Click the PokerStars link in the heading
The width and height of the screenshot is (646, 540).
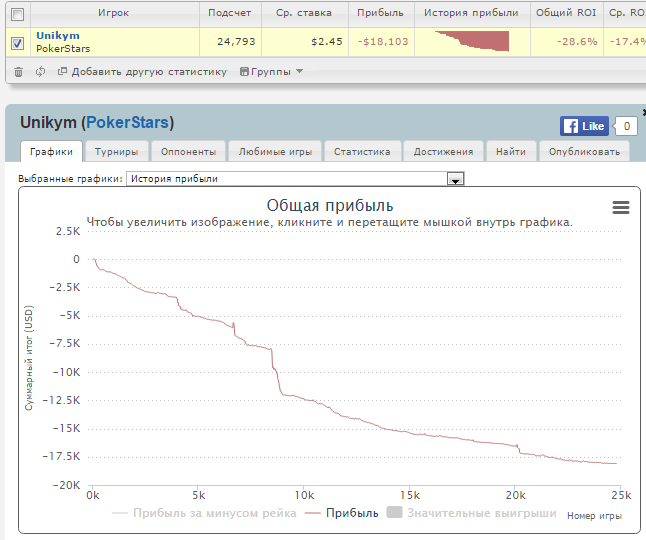click(128, 123)
